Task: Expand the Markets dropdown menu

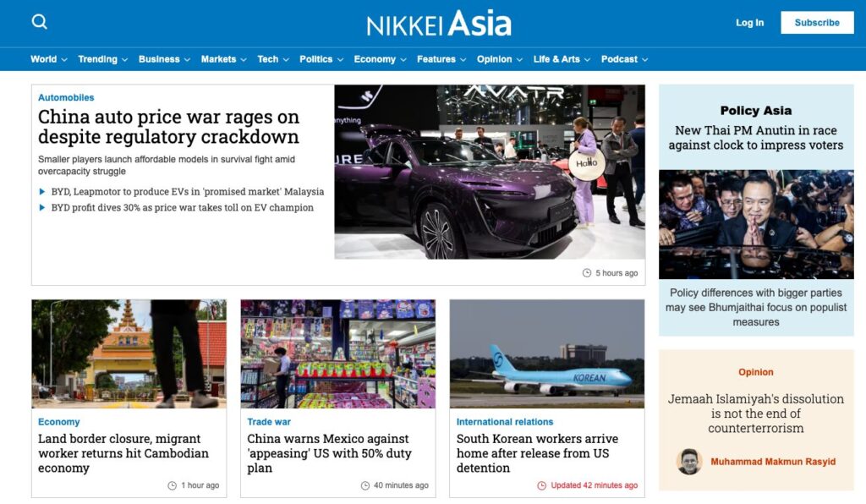Action: pos(223,59)
